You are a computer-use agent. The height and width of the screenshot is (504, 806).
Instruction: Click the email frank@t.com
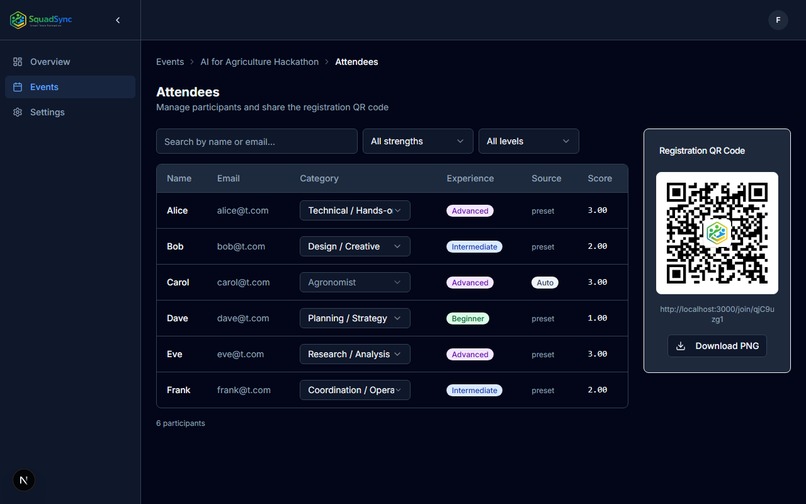pyautogui.click(x=244, y=390)
